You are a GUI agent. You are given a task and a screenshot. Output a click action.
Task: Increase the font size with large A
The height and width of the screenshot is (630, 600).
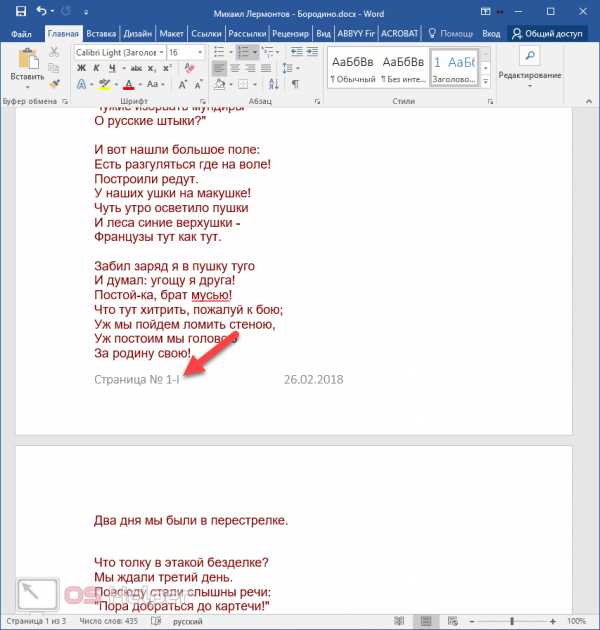point(182,84)
